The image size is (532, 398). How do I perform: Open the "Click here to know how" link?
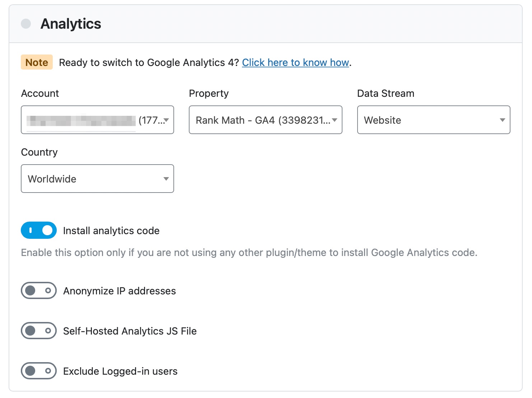295,62
